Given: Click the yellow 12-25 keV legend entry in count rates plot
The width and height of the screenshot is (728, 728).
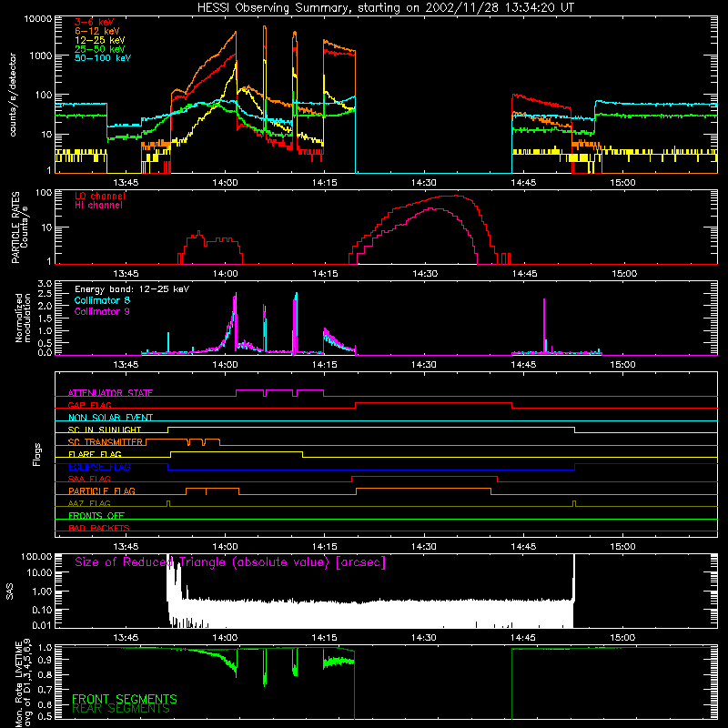Looking at the screenshot, I should (100, 40).
